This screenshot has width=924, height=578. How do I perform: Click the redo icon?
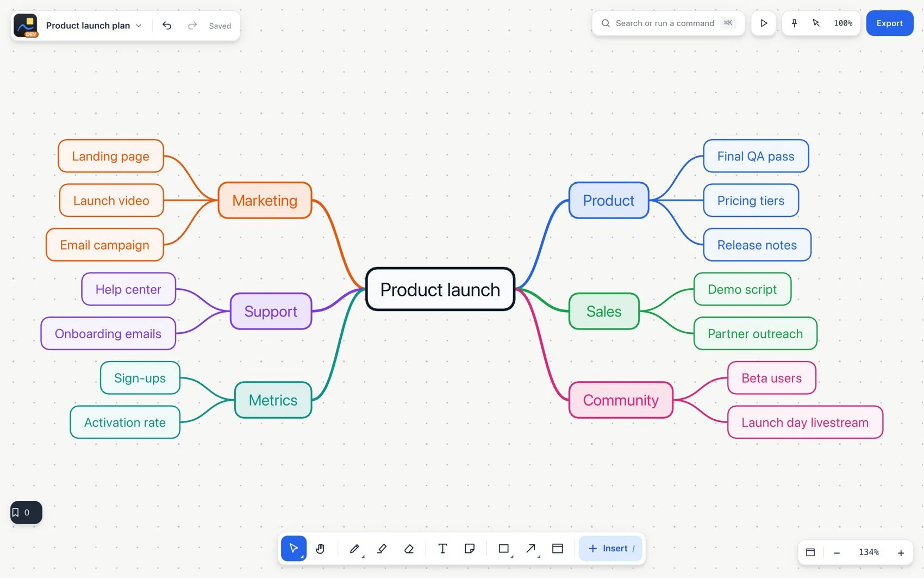[192, 26]
